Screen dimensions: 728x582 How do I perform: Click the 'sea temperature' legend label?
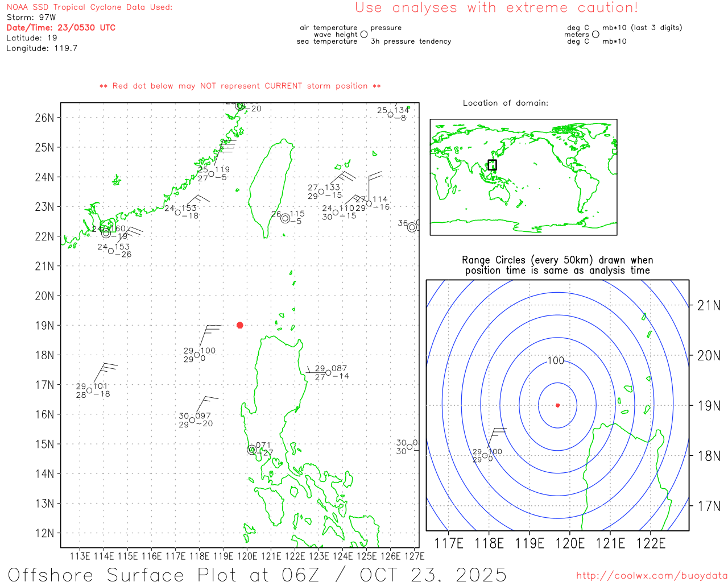tap(327, 41)
